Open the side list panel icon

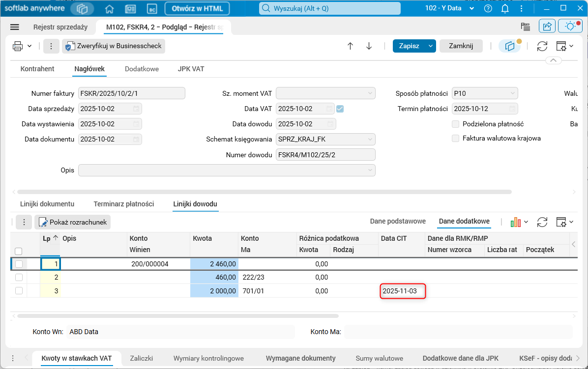coord(526,26)
